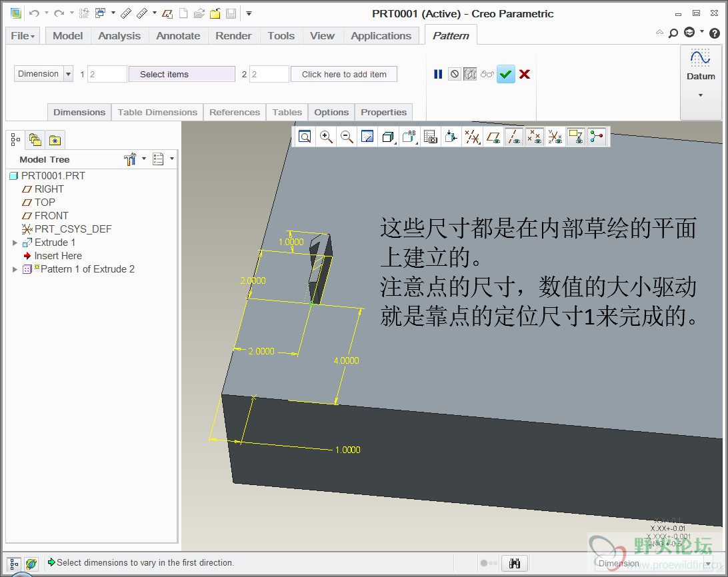Open the command search magnifier

coord(673,33)
